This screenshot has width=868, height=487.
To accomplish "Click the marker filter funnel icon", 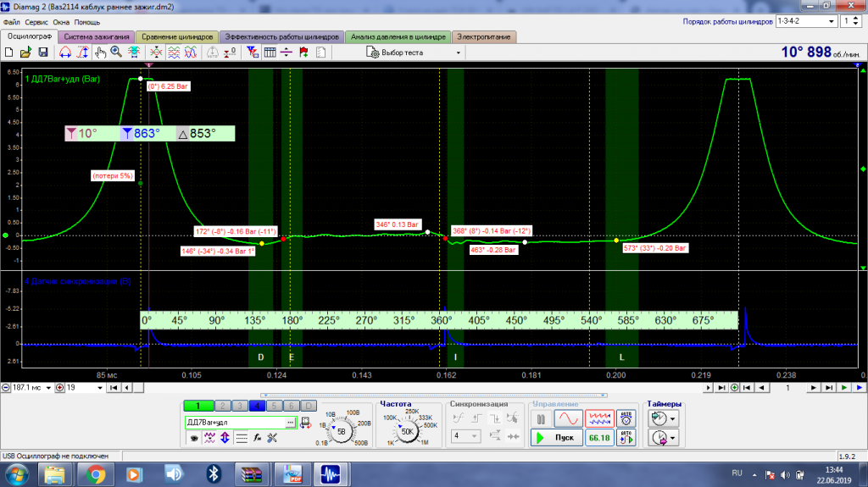I will pos(253,53).
